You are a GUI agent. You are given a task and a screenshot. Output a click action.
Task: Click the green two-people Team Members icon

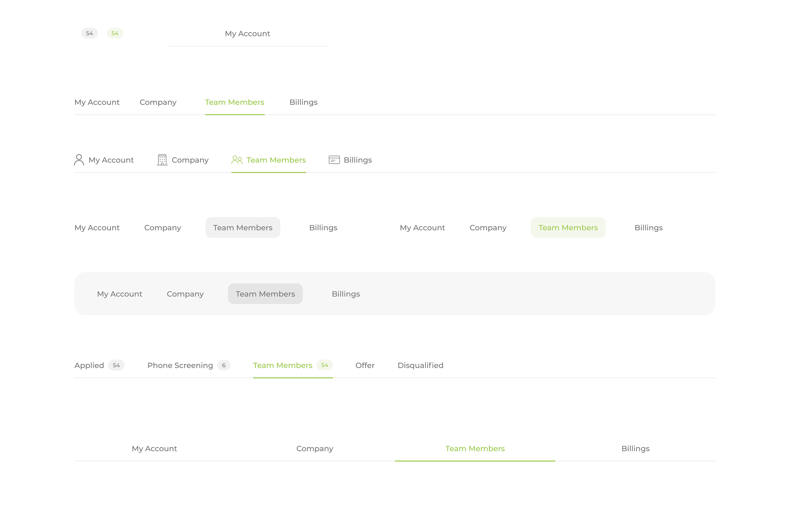237,160
